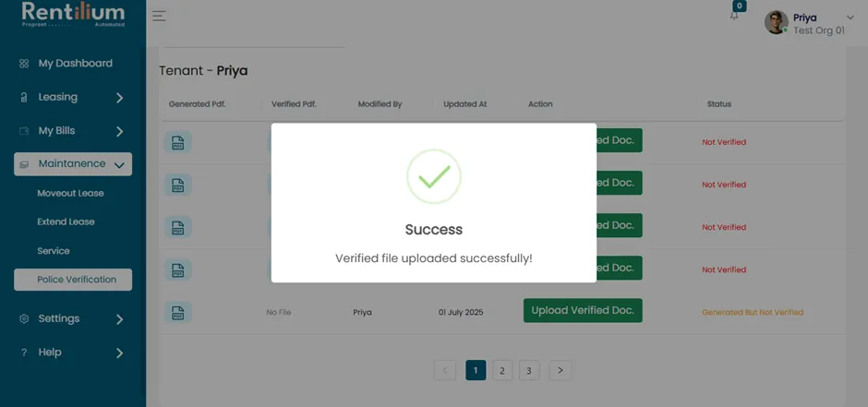Click Priya's profile avatar picture

(x=776, y=22)
